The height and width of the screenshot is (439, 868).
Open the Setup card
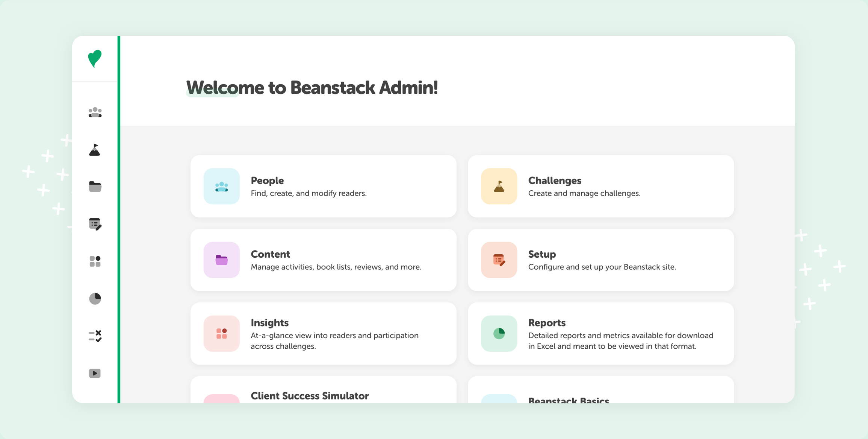600,260
